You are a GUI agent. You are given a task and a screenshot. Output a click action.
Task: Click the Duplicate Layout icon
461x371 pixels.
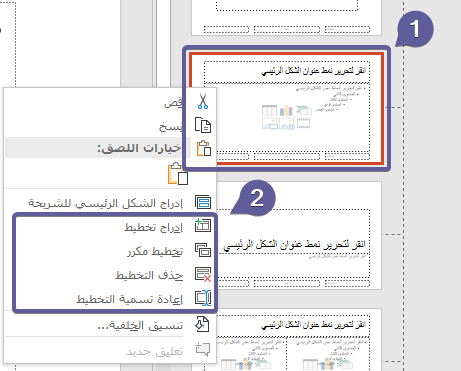(x=203, y=250)
